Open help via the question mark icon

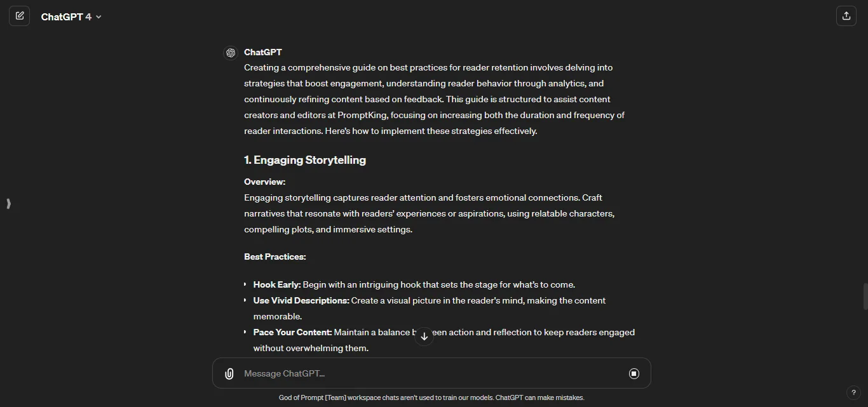[855, 392]
